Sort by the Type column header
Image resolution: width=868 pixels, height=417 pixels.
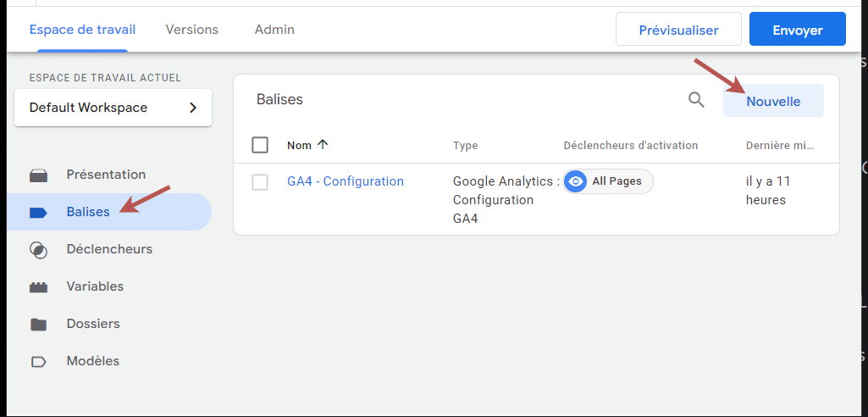pyautogui.click(x=465, y=146)
